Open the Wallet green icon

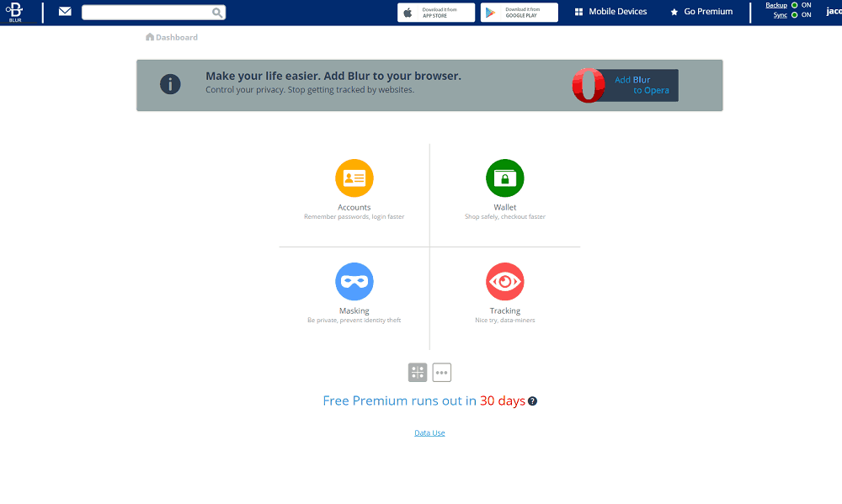pyautogui.click(x=504, y=178)
